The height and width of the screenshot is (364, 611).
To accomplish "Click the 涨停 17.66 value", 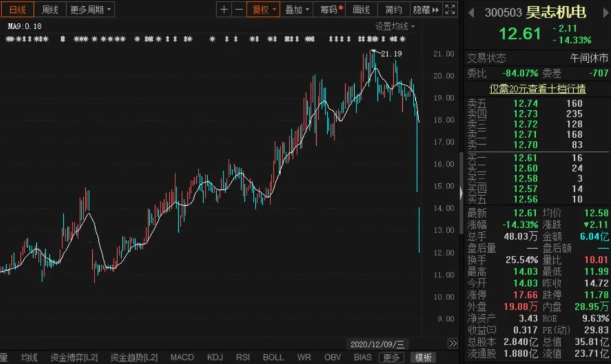I will click(526, 294).
